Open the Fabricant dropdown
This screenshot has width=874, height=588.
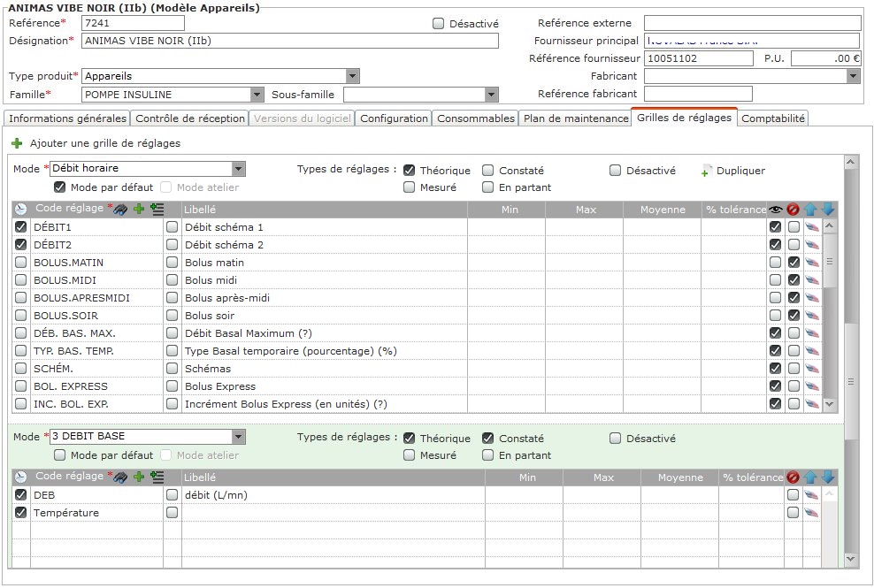point(854,76)
